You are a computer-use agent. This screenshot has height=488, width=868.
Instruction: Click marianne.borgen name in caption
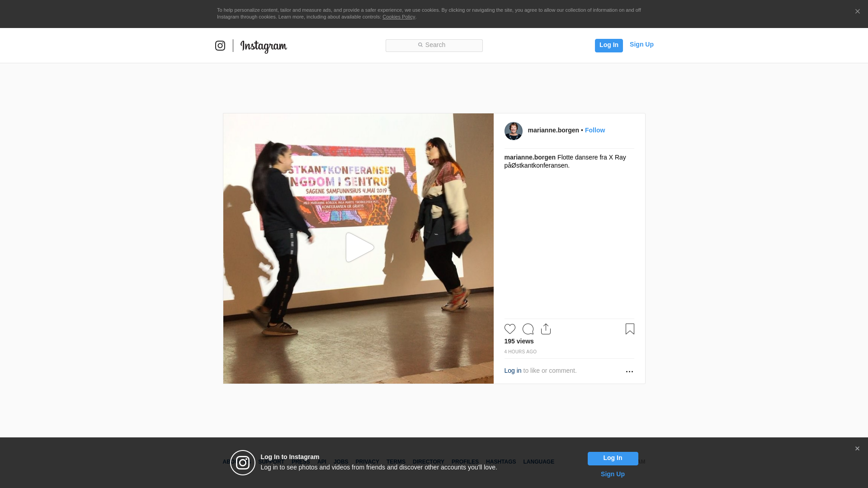pyautogui.click(x=530, y=157)
